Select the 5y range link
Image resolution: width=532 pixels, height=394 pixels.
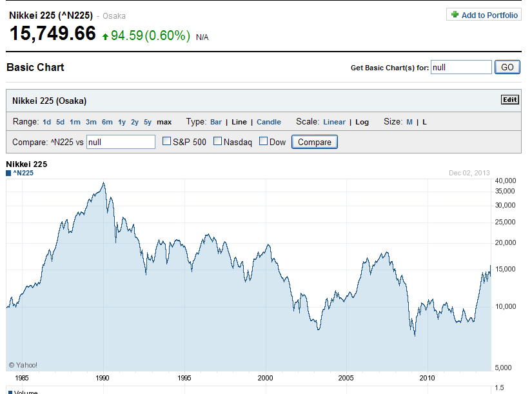[x=148, y=122]
